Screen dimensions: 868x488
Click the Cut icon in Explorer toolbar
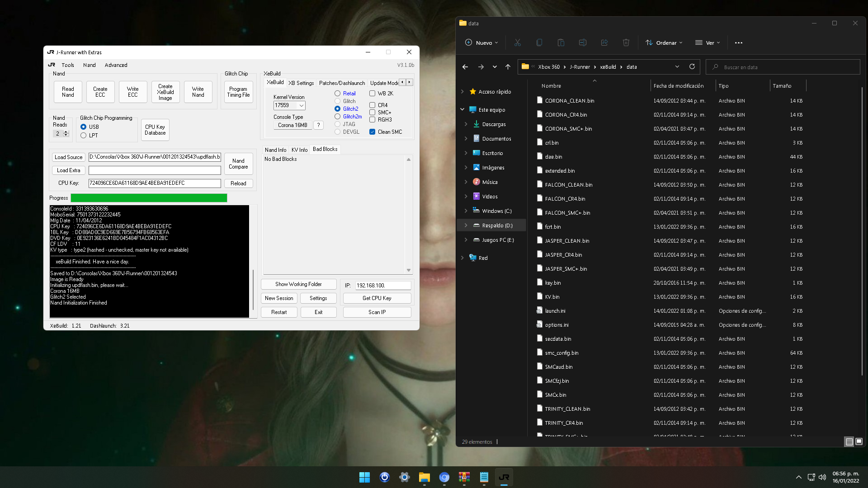click(x=517, y=42)
